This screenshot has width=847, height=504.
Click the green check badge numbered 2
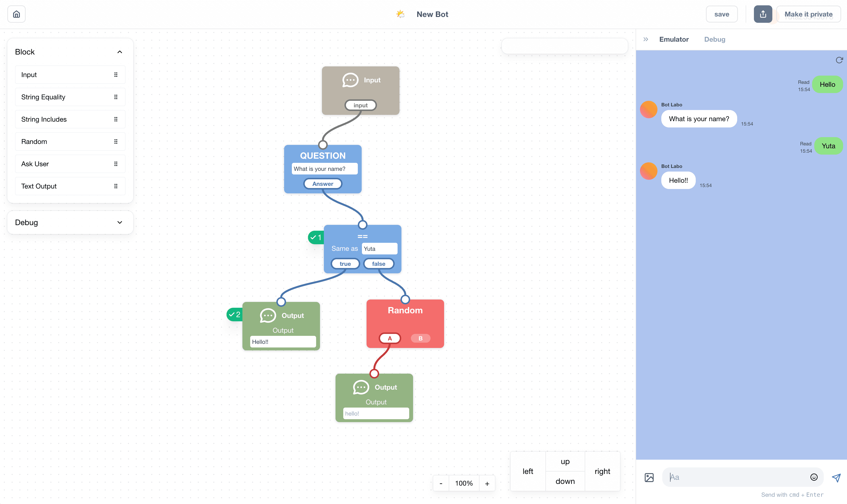234,315
